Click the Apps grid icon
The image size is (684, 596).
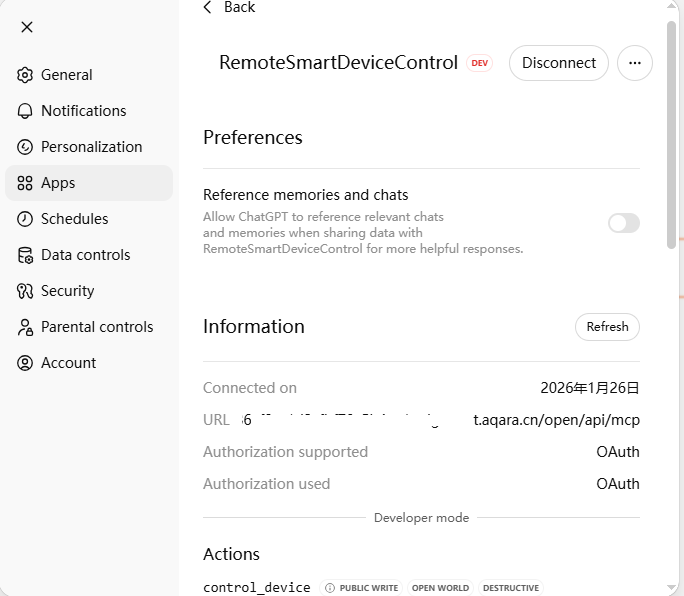click(25, 183)
